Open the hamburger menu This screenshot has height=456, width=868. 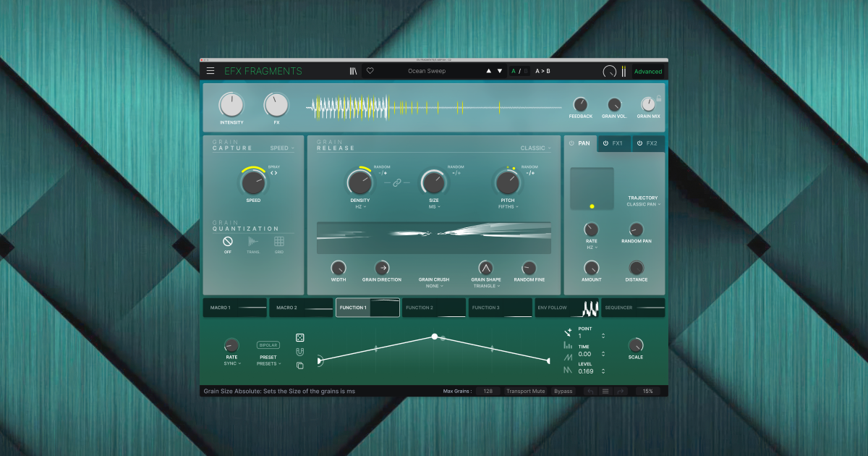[x=210, y=71]
